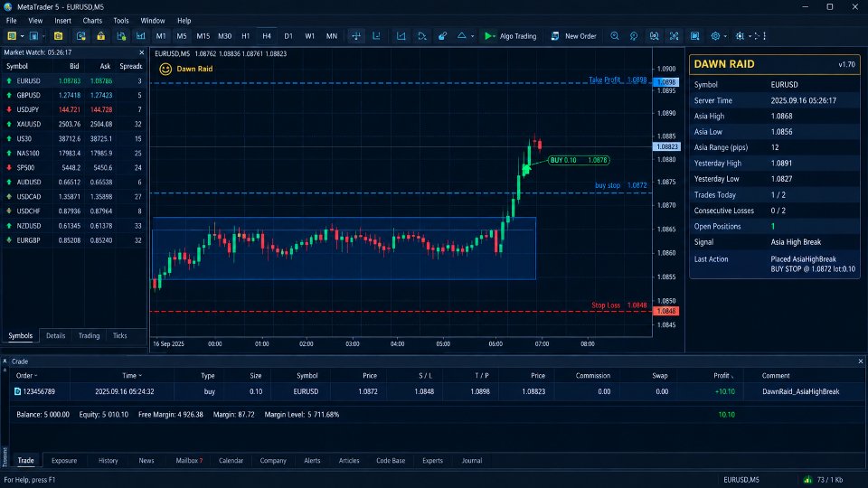This screenshot has width=868, height=488.
Task: Switch chart to D1 timeframe
Action: [x=288, y=36]
